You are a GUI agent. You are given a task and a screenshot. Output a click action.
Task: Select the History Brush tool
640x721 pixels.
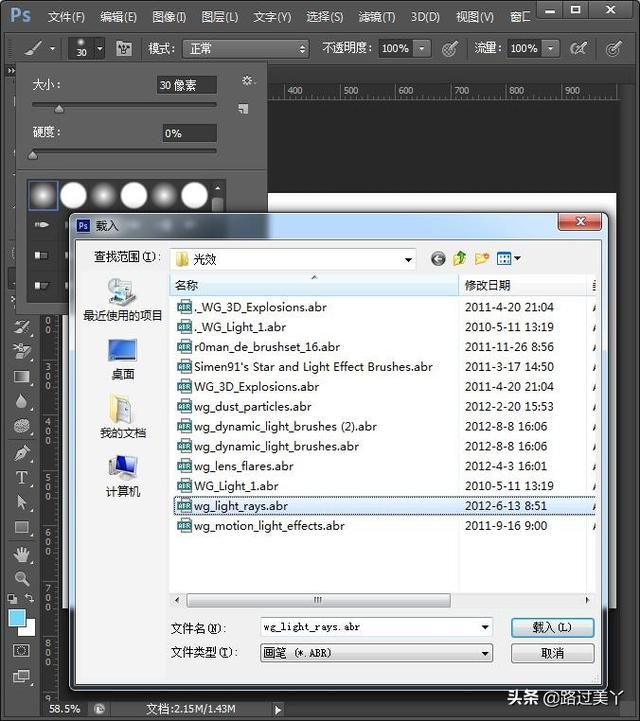click(22, 327)
